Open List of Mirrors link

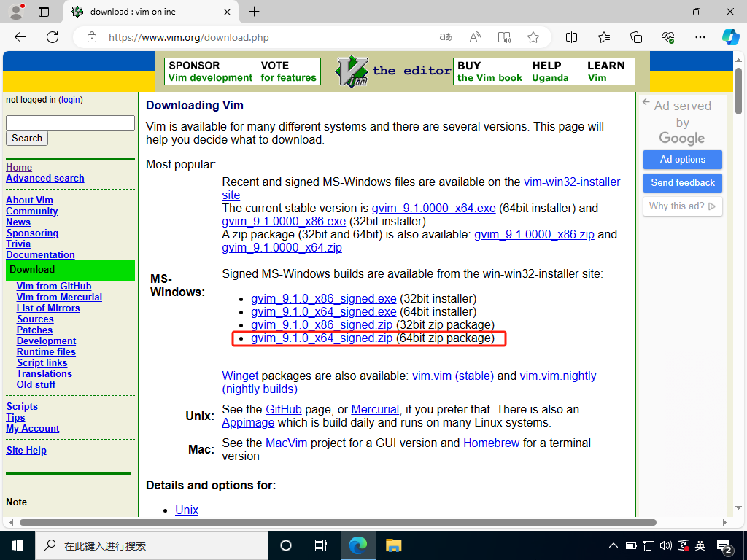(48, 308)
